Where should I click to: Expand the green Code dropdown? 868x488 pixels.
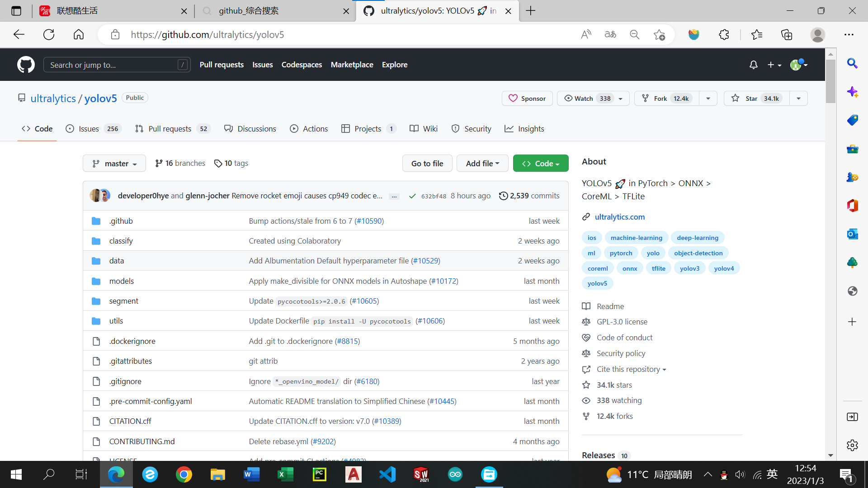coord(541,164)
